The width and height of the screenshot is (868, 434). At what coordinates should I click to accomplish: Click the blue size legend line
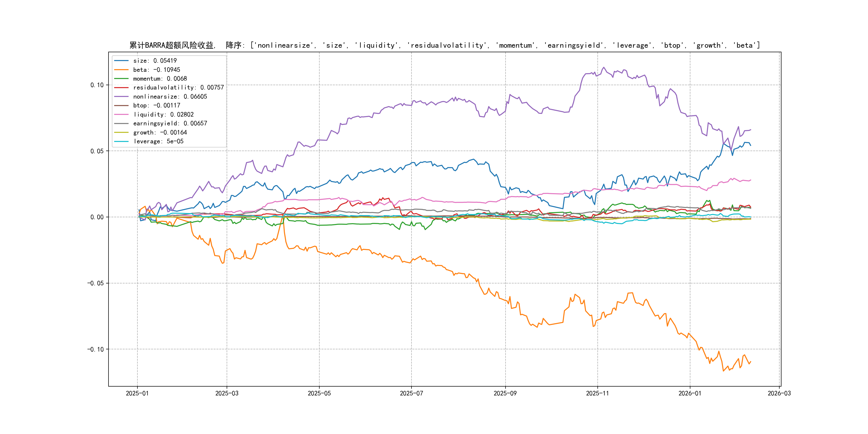pos(121,61)
